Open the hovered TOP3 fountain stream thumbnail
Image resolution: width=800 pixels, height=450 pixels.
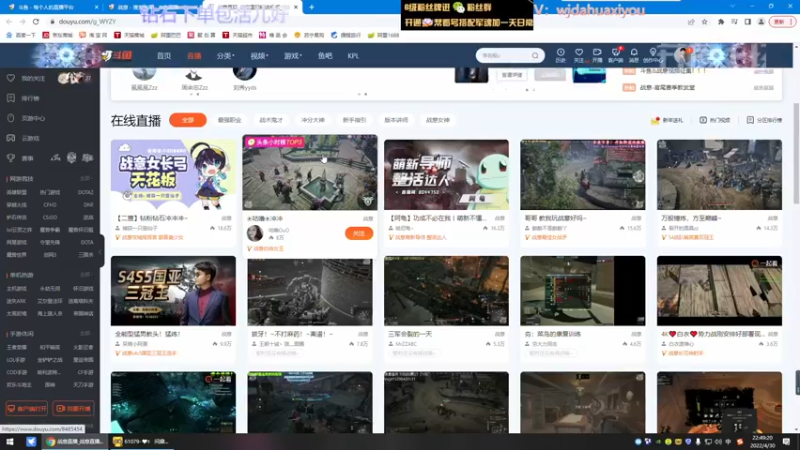(310, 172)
